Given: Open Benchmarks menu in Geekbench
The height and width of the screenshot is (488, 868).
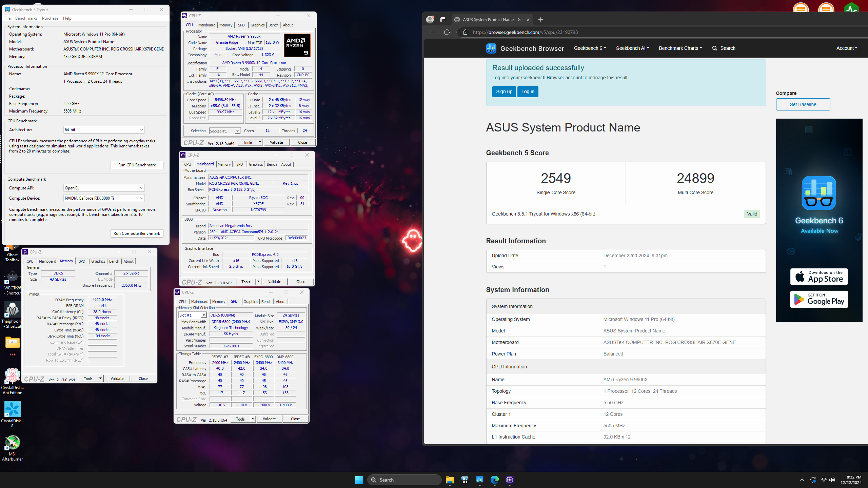Looking at the screenshot, I should (x=26, y=18).
